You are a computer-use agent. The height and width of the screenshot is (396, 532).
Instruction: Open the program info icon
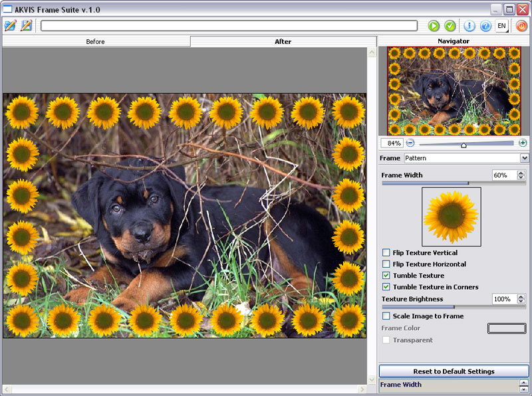469,26
